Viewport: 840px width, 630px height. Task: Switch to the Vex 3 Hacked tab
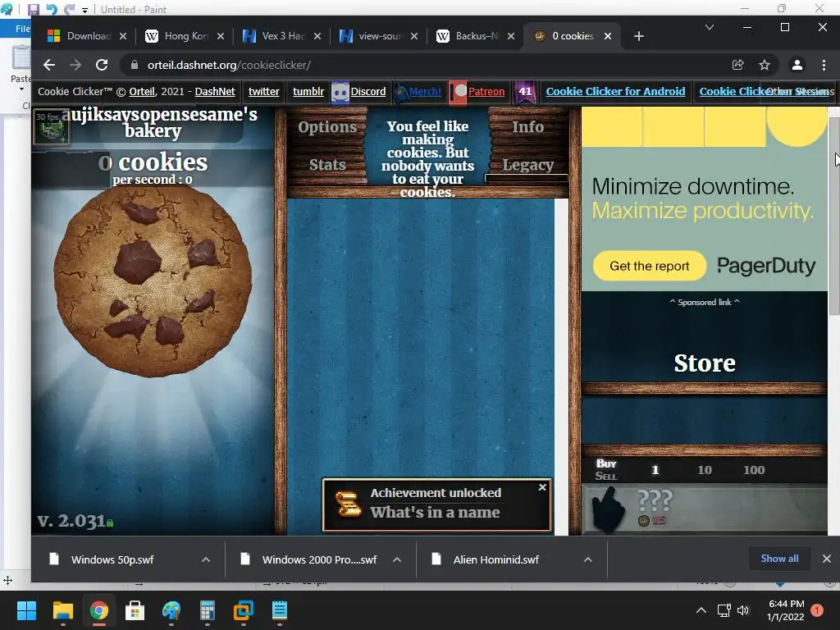[281, 36]
